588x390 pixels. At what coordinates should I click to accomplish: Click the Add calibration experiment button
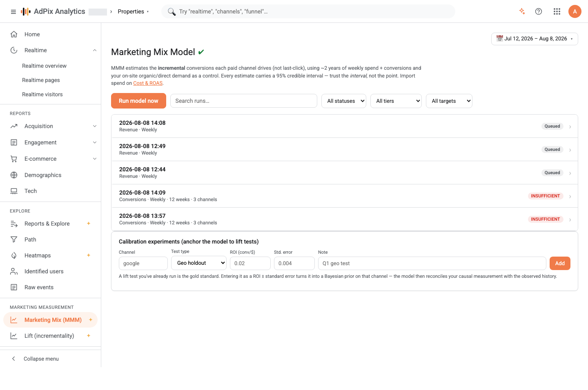(x=560, y=263)
